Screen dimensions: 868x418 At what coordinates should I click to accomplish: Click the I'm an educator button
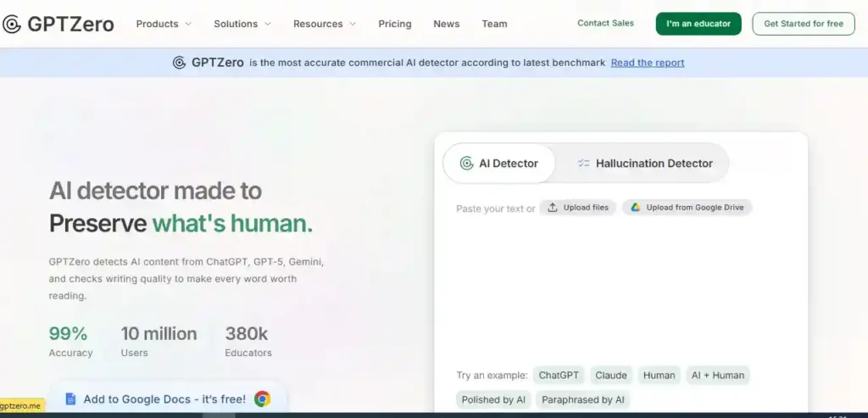[698, 24]
